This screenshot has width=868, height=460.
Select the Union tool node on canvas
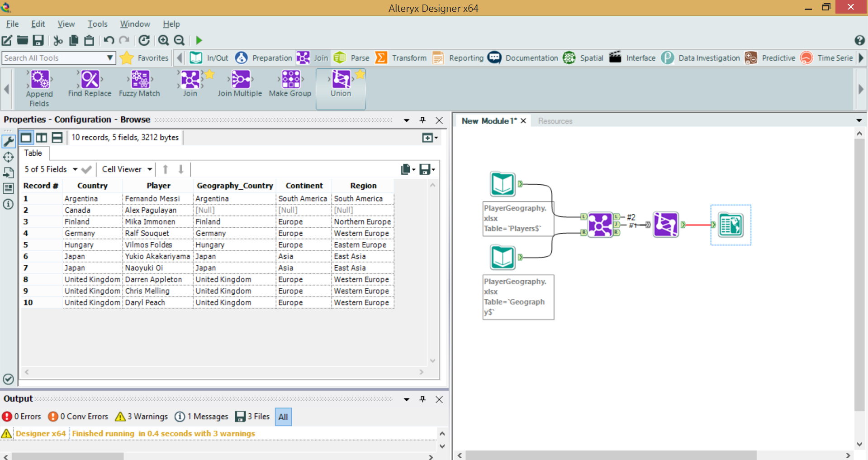pyautogui.click(x=665, y=225)
